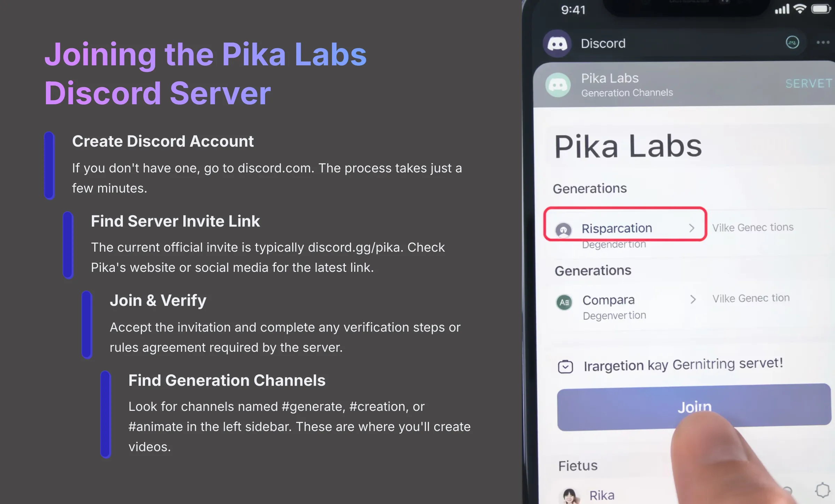Image resolution: width=835 pixels, height=504 pixels.
Task: Tap 'Irargetion kay Gernitring servet!' text
Action: tap(683, 365)
